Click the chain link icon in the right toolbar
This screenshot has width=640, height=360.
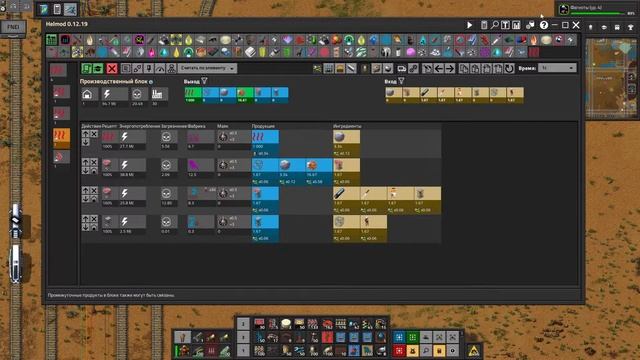(413, 68)
